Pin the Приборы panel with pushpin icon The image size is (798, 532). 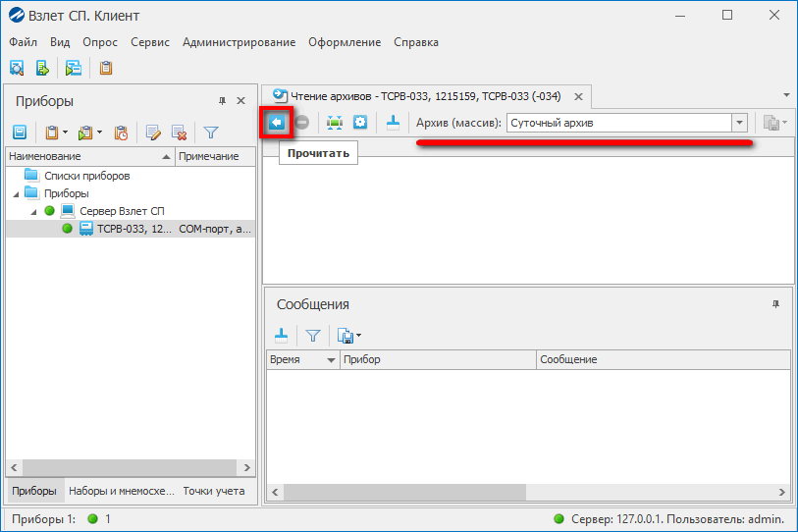point(222,101)
